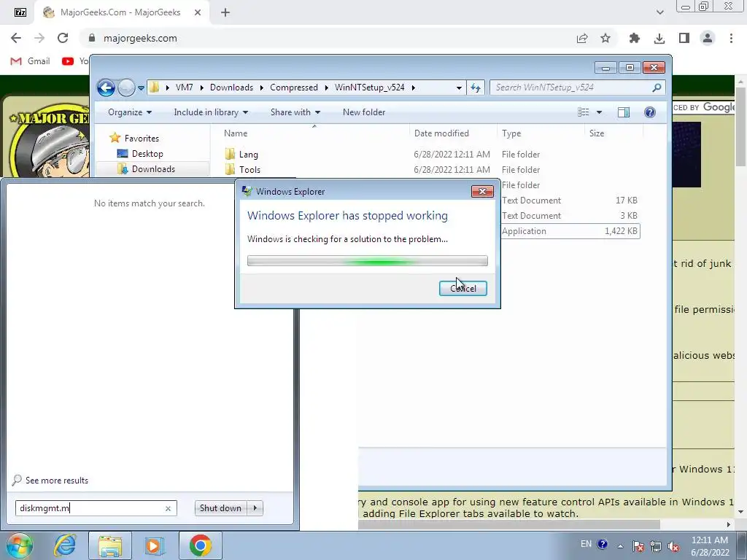Click the Windows Start orb
Image resolution: width=747 pixels, height=560 pixels.
tap(19, 545)
